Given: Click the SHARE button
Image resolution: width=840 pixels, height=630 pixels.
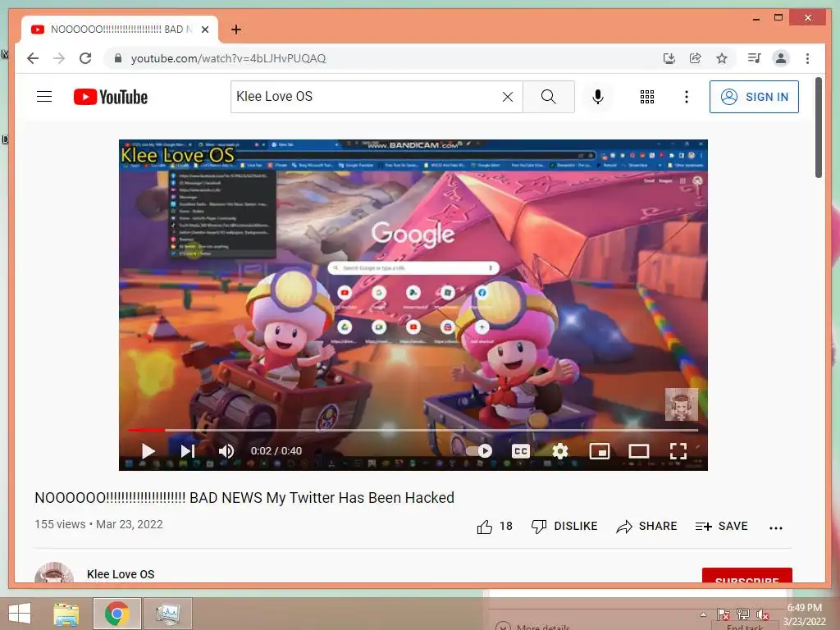Looking at the screenshot, I should coord(646,527).
